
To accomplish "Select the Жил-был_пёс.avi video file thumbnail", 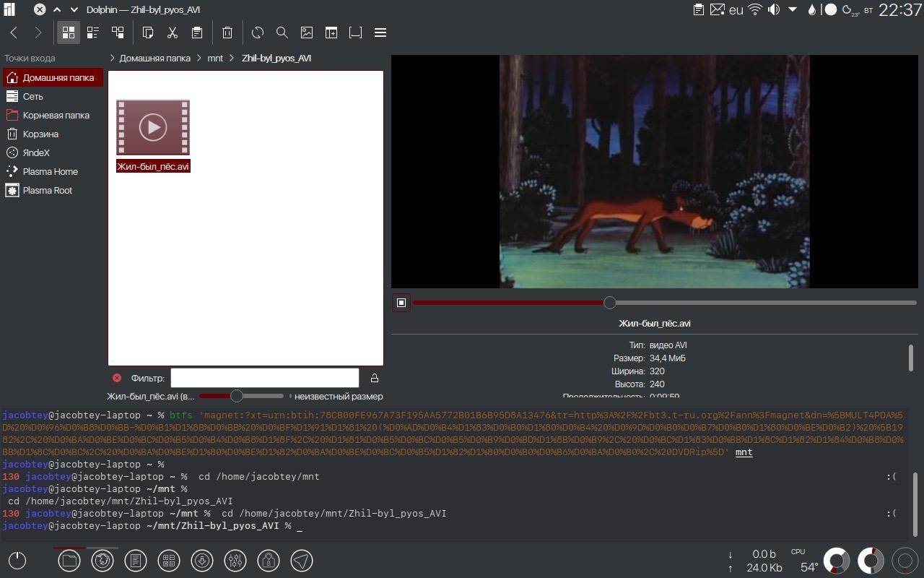I will click(153, 127).
